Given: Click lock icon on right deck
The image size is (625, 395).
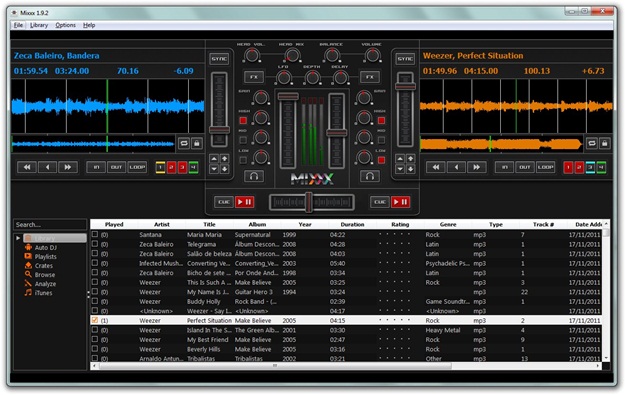Looking at the screenshot, I should [x=605, y=143].
